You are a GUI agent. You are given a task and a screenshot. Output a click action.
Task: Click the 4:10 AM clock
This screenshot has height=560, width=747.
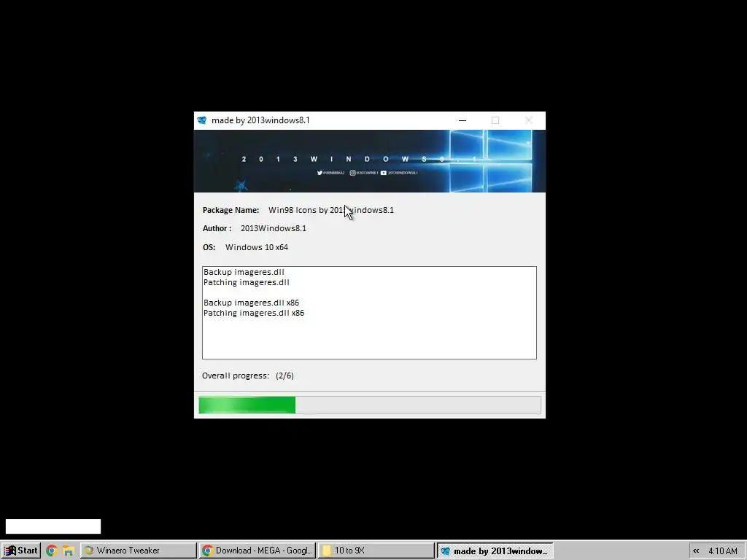tap(723, 551)
